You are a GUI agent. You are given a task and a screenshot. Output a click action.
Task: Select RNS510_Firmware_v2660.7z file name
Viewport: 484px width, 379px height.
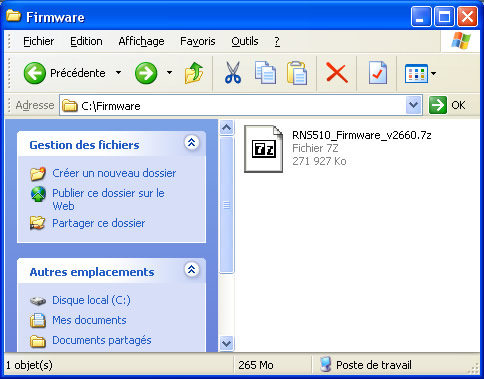[362, 135]
